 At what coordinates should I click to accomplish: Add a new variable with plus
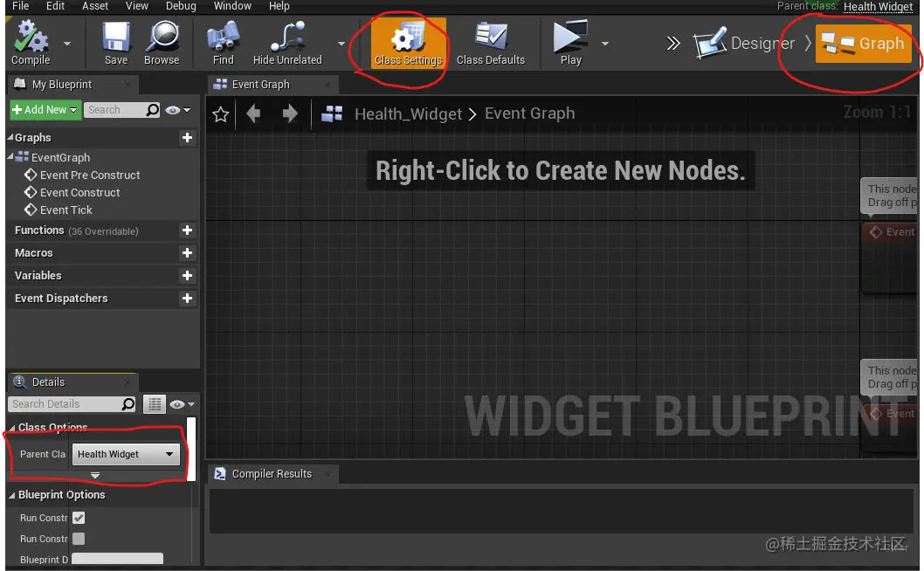click(187, 275)
